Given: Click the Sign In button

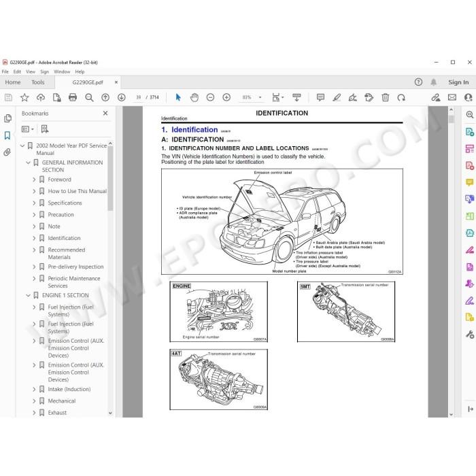Looking at the screenshot, I should [458, 82].
